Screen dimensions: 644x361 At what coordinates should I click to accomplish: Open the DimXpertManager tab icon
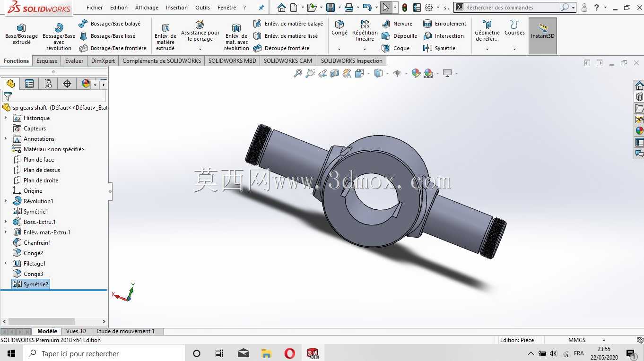(67, 84)
